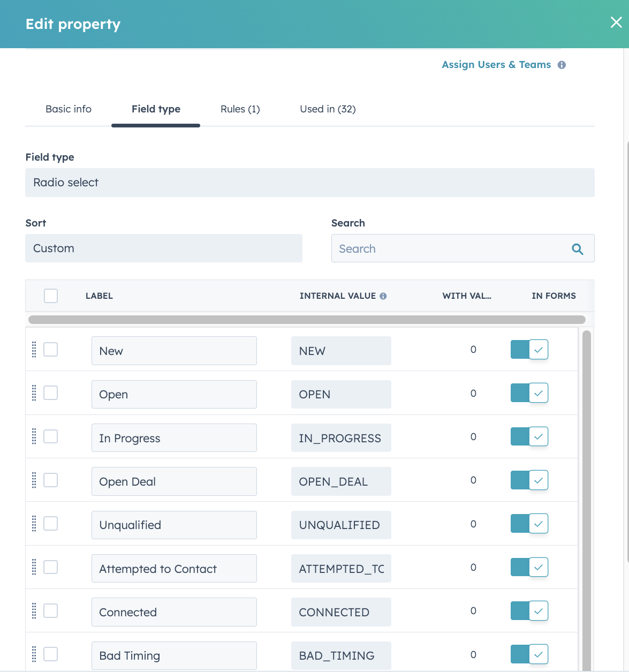Viewport: 629px width, 672px height.
Task: Grab the drag handle for New row
Action: [34, 350]
